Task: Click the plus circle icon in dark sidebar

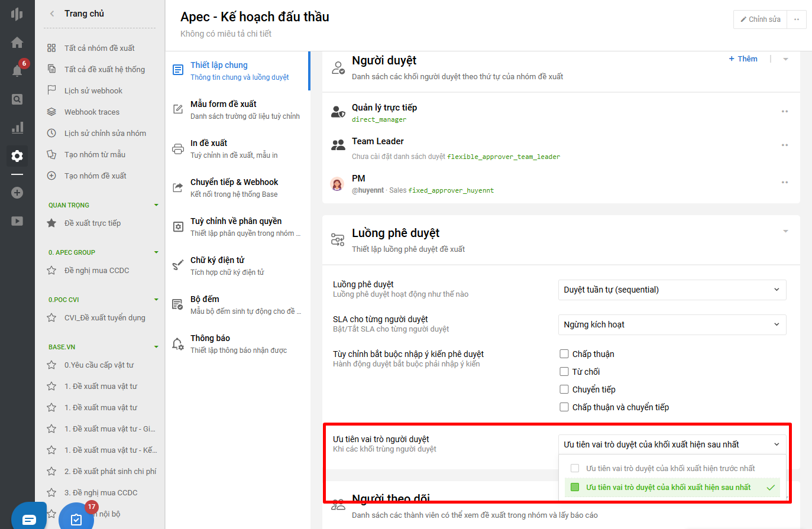Action: pyautogui.click(x=17, y=193)
